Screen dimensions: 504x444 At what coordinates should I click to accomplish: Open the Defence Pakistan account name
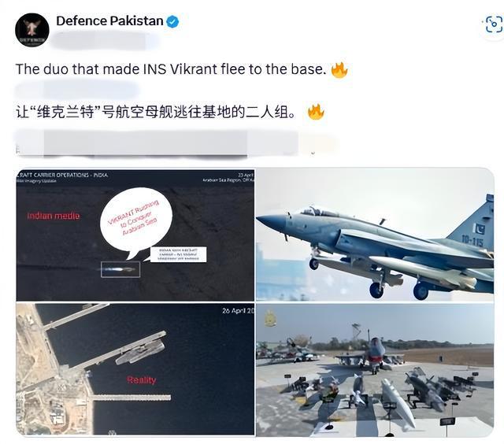tap(109, 21)
